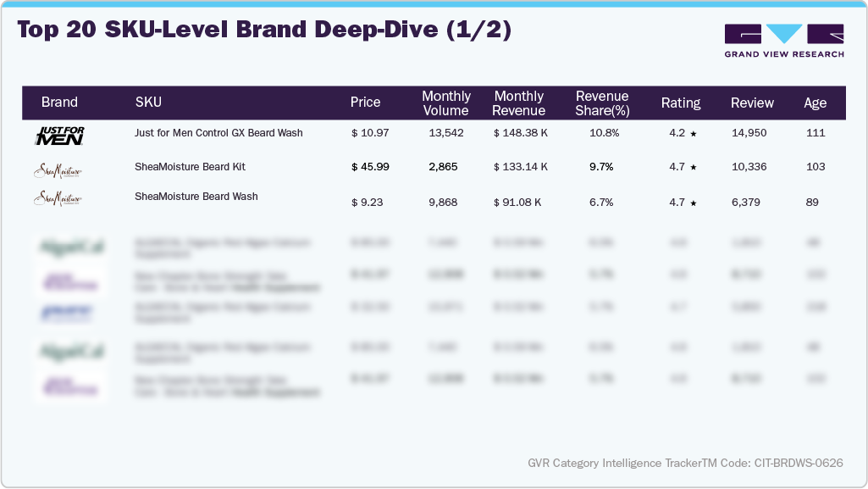Click the 2,865 monthly volume value
The width and height of the screenshot is (868, 489).
443,167
